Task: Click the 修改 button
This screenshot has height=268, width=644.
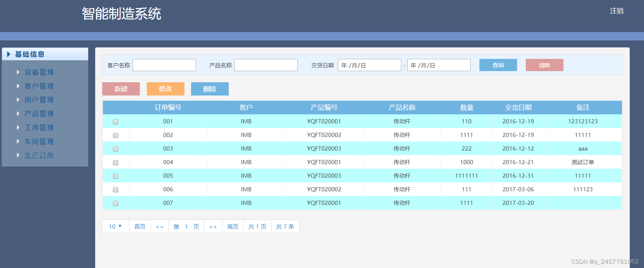Action: (166, 89)
